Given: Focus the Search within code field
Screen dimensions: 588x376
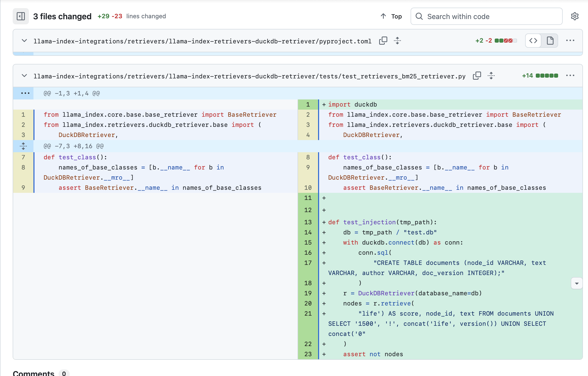Looking at the screenshot, I should (492, 16).
